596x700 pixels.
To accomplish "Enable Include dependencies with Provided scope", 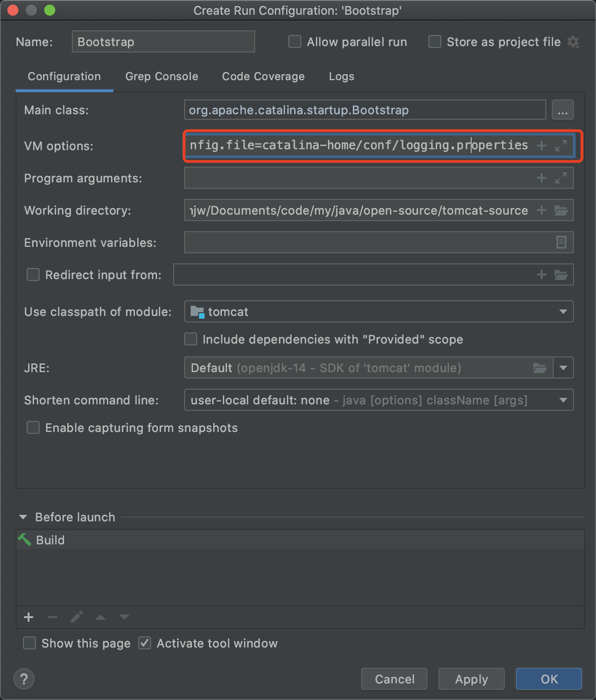I will (x=191, y=339).
